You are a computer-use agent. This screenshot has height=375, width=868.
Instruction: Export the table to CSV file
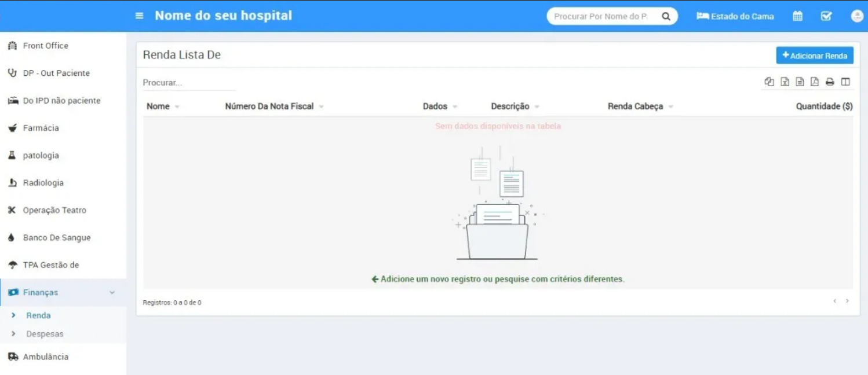tap(800, 82)
